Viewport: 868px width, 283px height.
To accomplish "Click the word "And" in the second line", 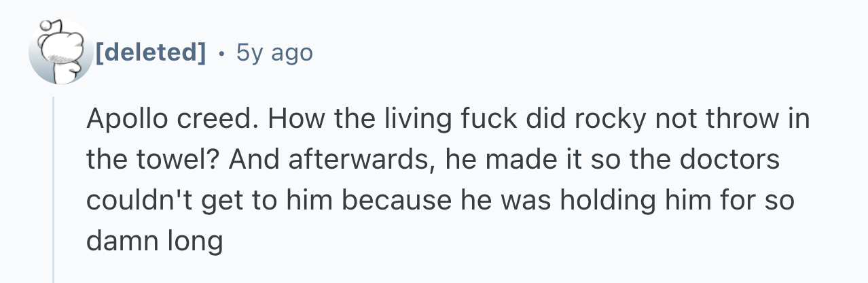I will (249, 161).
